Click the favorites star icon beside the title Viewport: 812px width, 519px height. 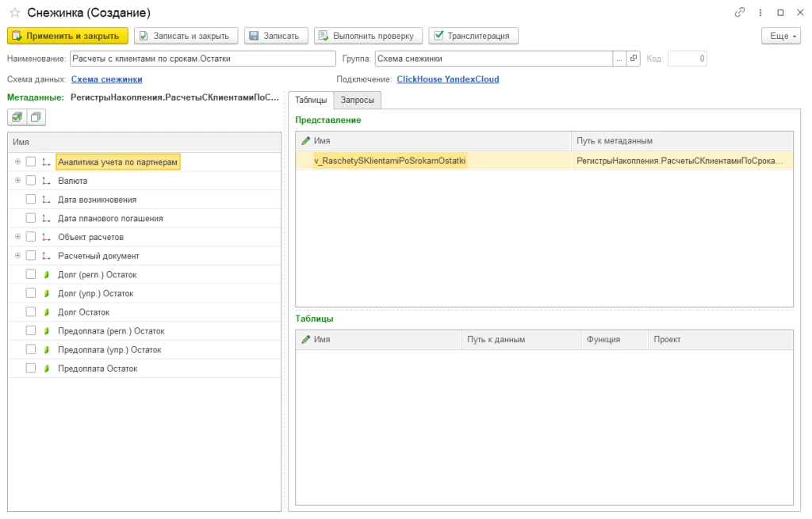pyautogui.click(x=14, y=13)
